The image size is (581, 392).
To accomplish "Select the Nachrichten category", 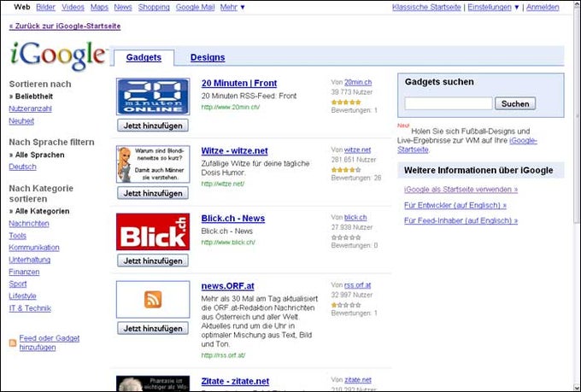I will [x=29, y=224].
